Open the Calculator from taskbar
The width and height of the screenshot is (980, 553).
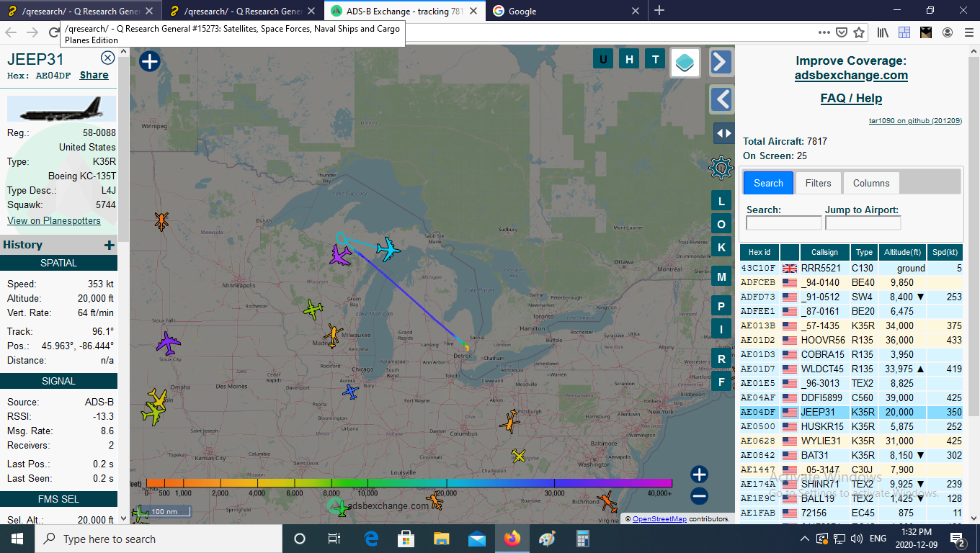point(582,539)
